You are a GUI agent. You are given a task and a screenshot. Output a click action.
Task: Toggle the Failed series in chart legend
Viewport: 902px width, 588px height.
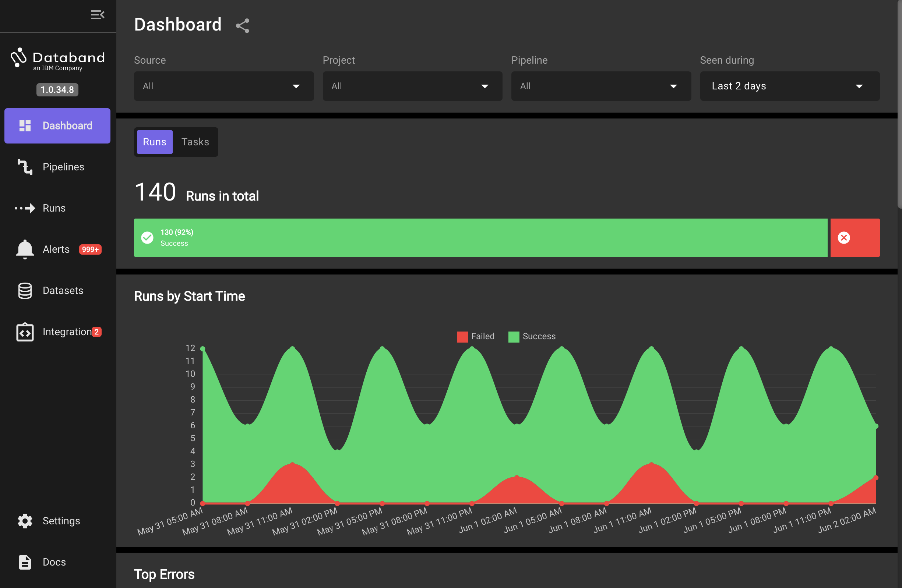coord(476,336)
